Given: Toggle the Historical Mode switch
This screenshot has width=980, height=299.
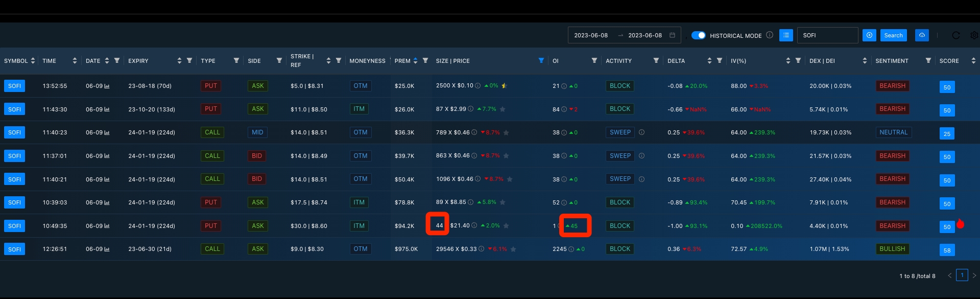Looking at the screenshot, I should click(x=698, y=35).
